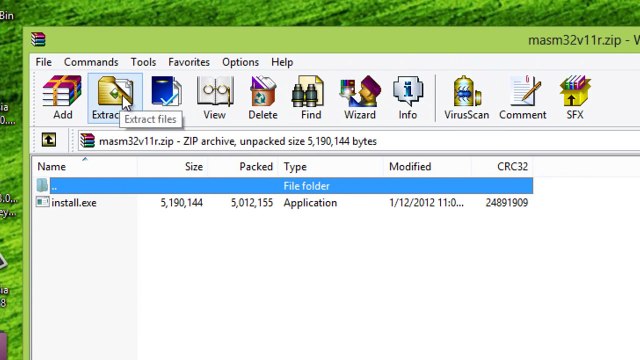Click the SFX toolbar icon
Screen dimensions: 640x360
click(x=575, y=91)
